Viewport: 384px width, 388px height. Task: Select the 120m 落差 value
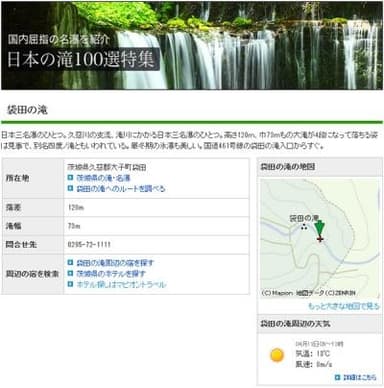(76, 207)
